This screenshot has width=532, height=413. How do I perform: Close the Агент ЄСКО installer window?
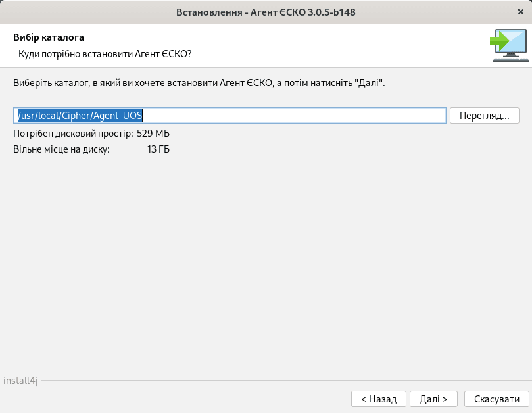521,12
